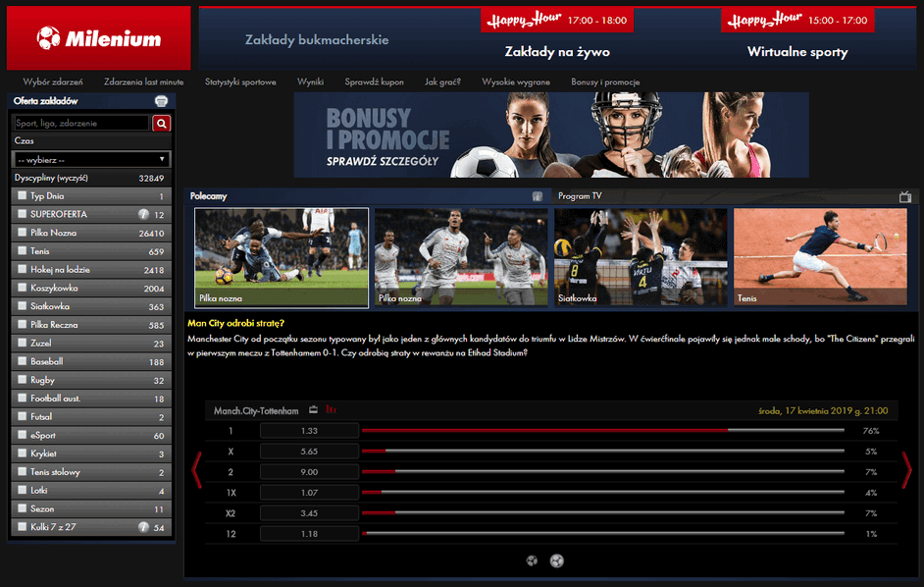Viewport: 924px width, 587px height.
Task: Click the icon at right of Polecamy header
Action: [537, 196]
